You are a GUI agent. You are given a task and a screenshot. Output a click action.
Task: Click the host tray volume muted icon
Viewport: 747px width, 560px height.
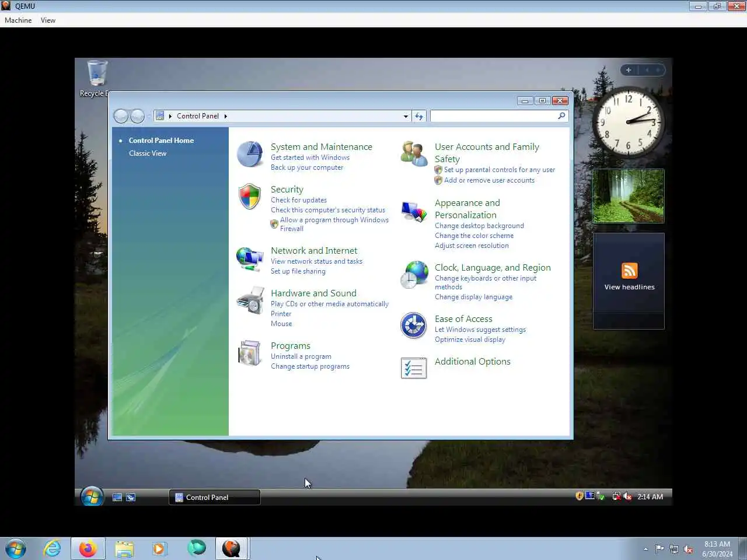click(x=688, y=549)
